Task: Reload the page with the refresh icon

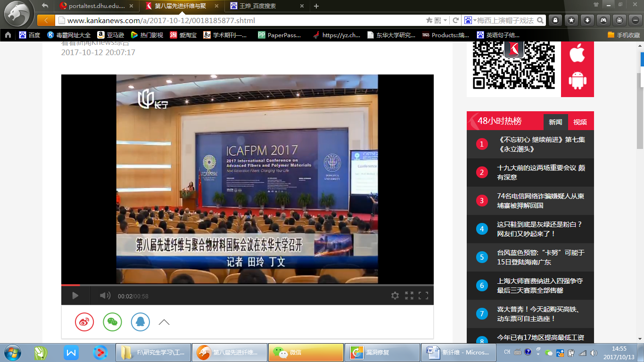Action: pyautogui.click(x=456, y=20)
